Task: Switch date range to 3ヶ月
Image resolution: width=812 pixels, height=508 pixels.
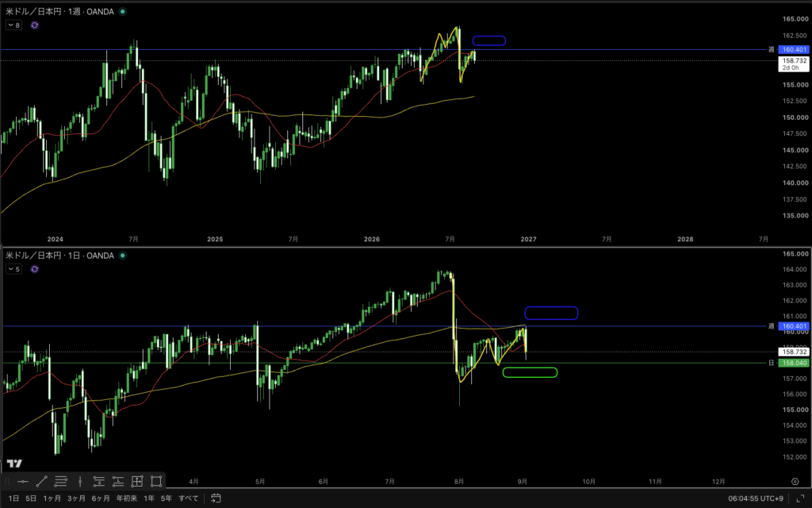Action: tap(76, 498)
